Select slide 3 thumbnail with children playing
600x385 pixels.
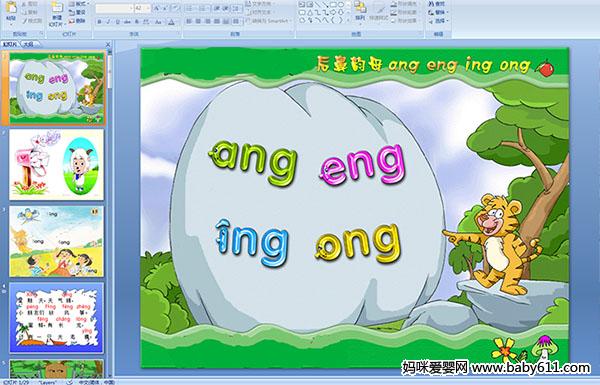click(x=57, y=241)
